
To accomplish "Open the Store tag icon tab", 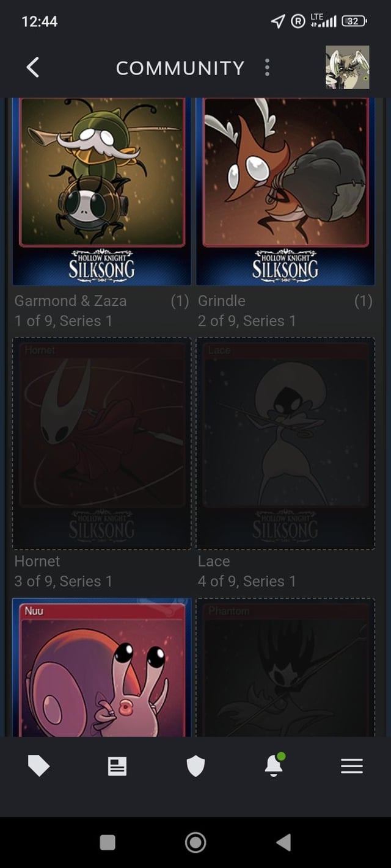I will pyautogui.click(x=38, y=766).
